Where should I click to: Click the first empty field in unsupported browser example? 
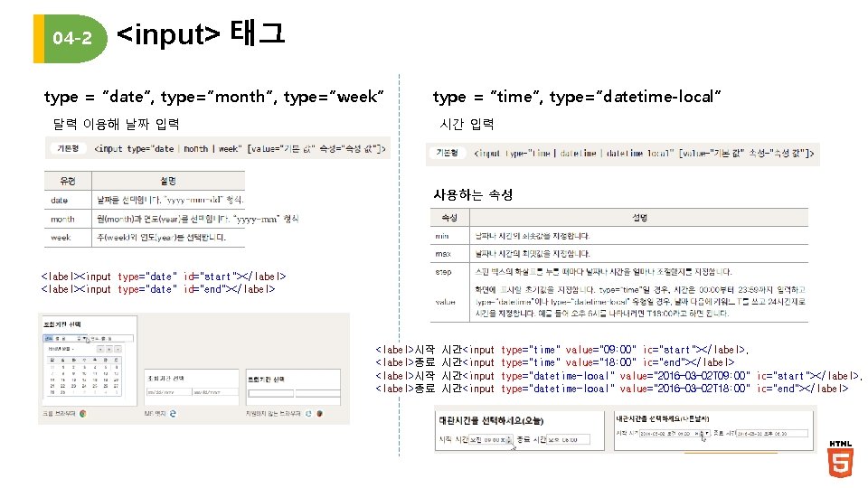270,393
